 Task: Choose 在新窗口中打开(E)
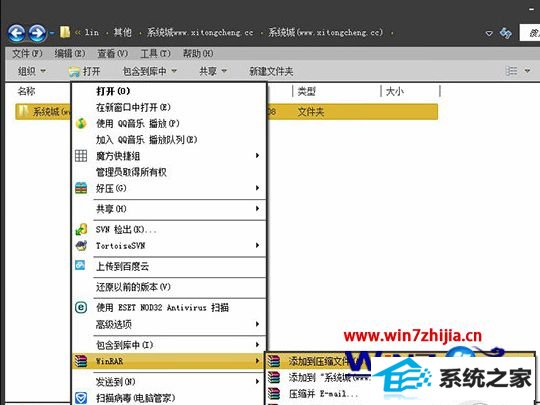[169, 107]
